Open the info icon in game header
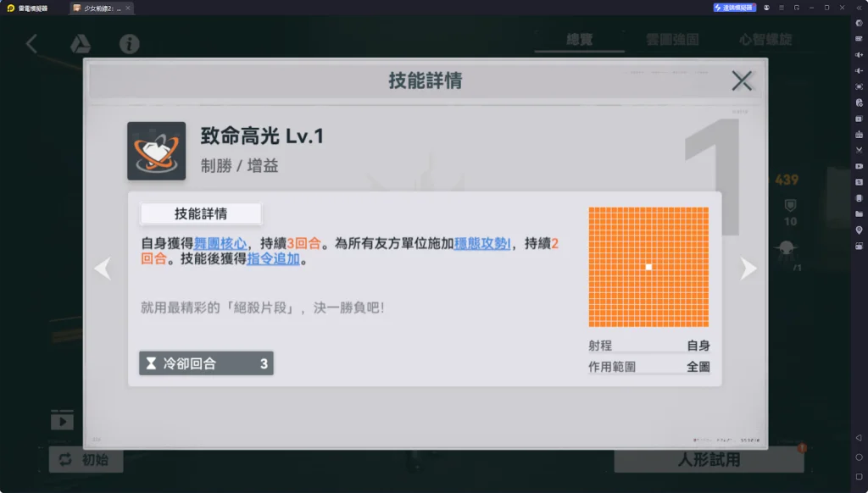This screenshot has width=868, height=493. pos(130,44)
